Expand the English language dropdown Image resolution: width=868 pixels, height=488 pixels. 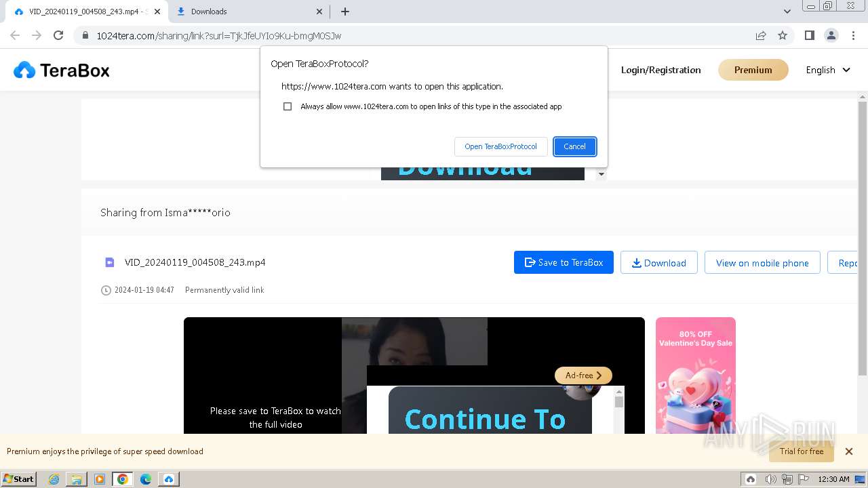tap(827, 70)
